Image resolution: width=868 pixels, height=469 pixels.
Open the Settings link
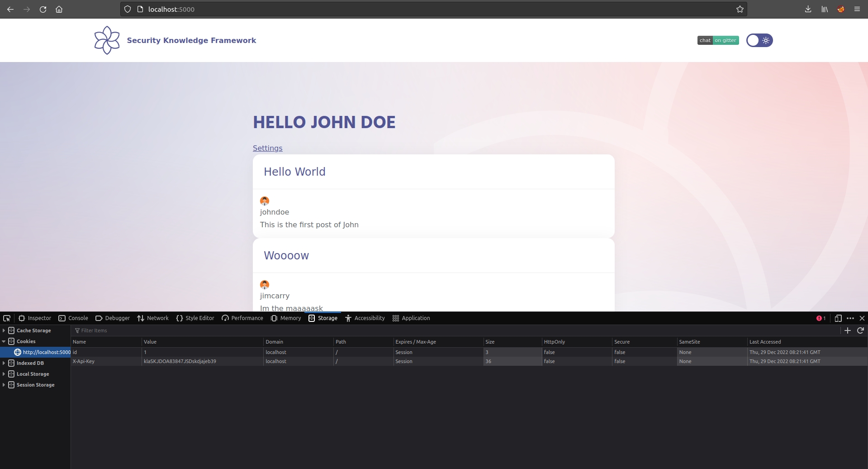coord(267,148)
